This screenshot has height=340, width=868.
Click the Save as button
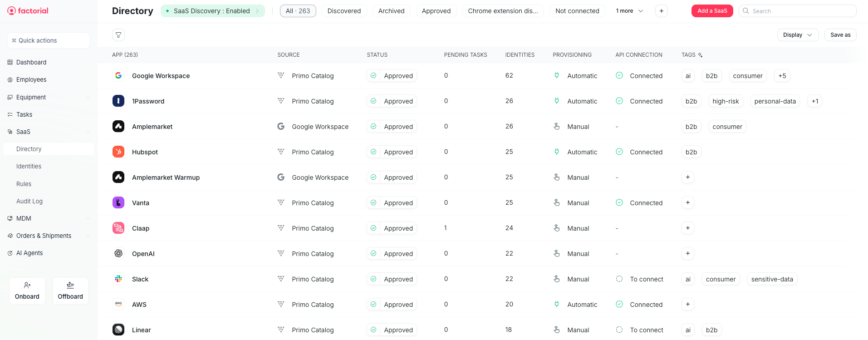point(840,35)
